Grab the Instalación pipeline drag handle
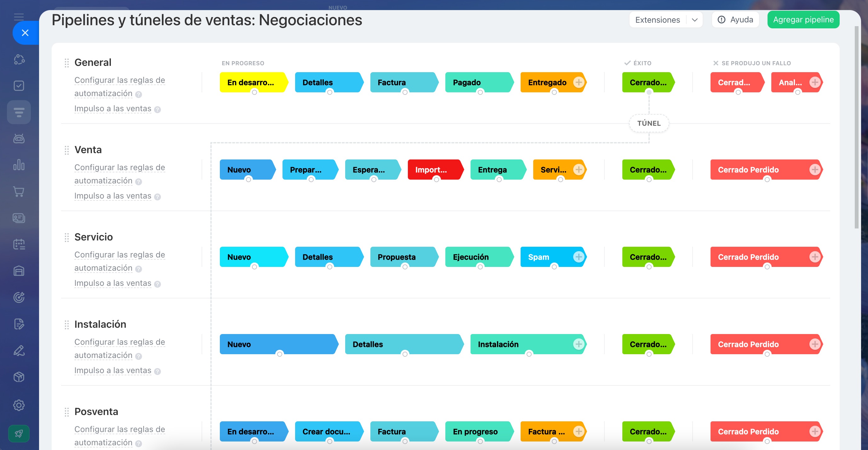 pos(67,325)
